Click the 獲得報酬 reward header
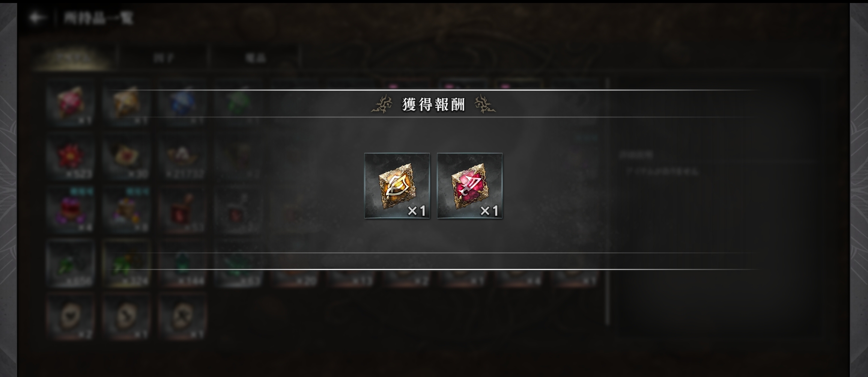Image resolution: width=868 pixels, height=377 pixels. (x=433, y=104)
